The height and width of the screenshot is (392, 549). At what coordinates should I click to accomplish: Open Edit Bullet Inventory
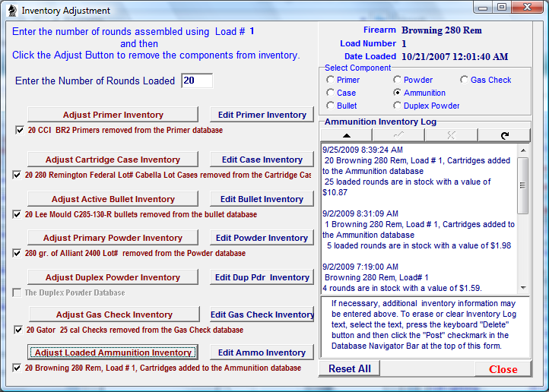pos(262,199)
